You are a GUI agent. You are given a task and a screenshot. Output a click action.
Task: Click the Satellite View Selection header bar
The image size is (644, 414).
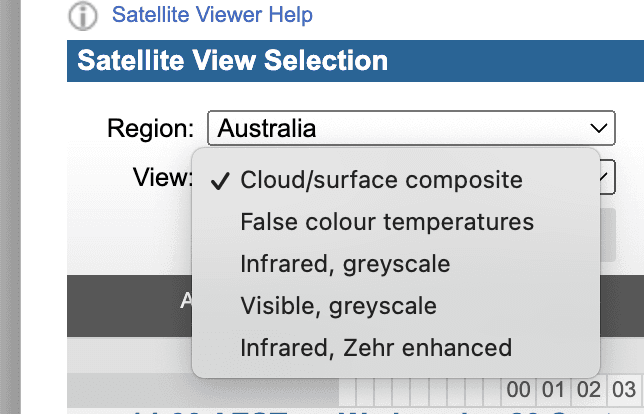pyautogui.click(x=355, y=61)
